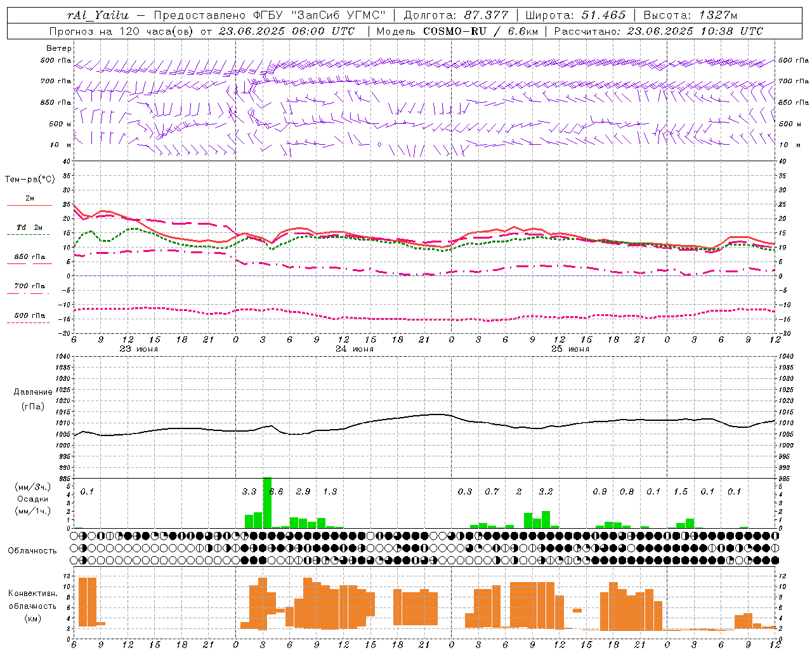Click the ФГБУ "ЗапСиб УГМС" provider text

(x=318, y=15)
